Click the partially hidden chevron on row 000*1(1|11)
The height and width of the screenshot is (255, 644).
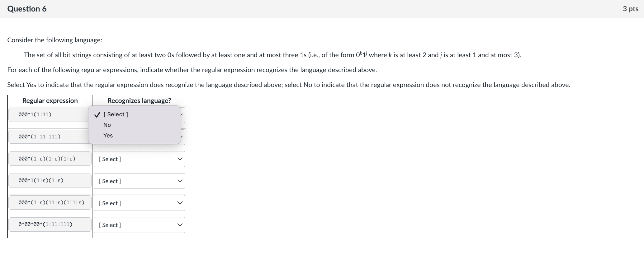point(182,115)
